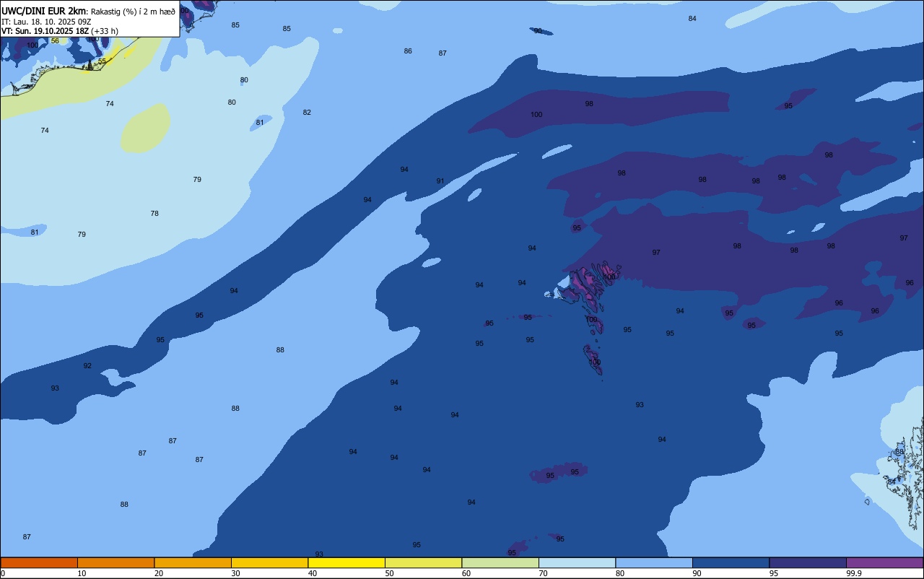Viewport: 924px width, 579px height.
Task: Click the humidity value "86" on the map
Action: [408, 51]
